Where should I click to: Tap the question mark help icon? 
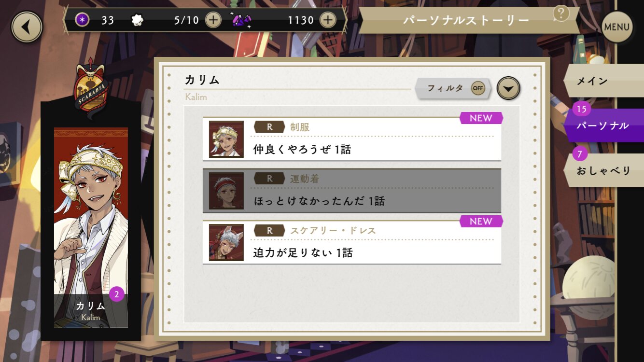point(561,14)
